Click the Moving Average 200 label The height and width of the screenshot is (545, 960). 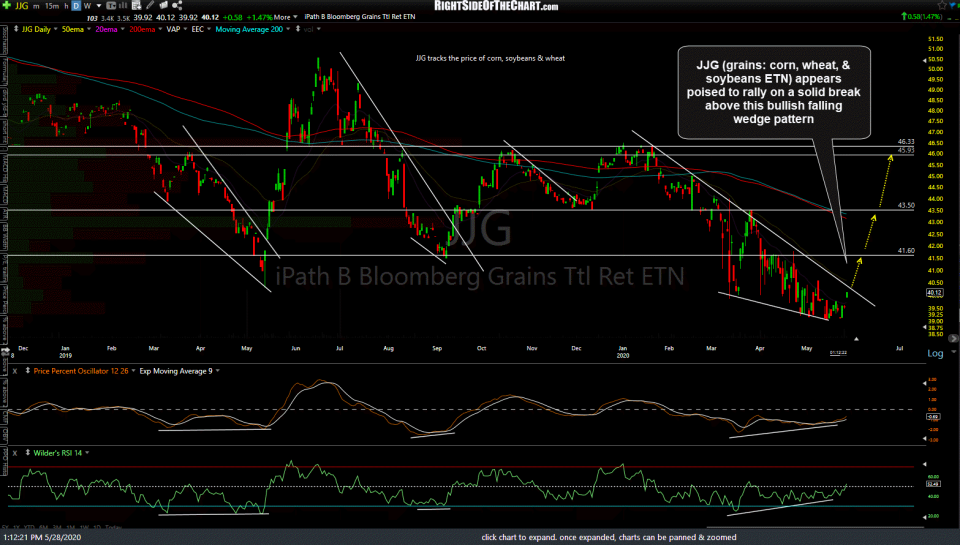(249, 29)
